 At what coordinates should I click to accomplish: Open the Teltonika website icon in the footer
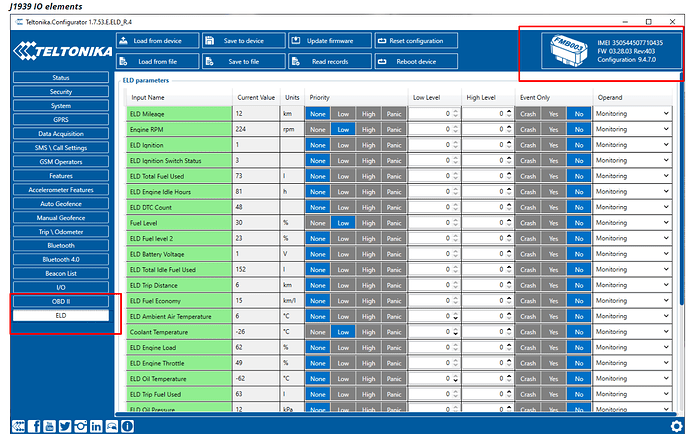coord(18,426)
